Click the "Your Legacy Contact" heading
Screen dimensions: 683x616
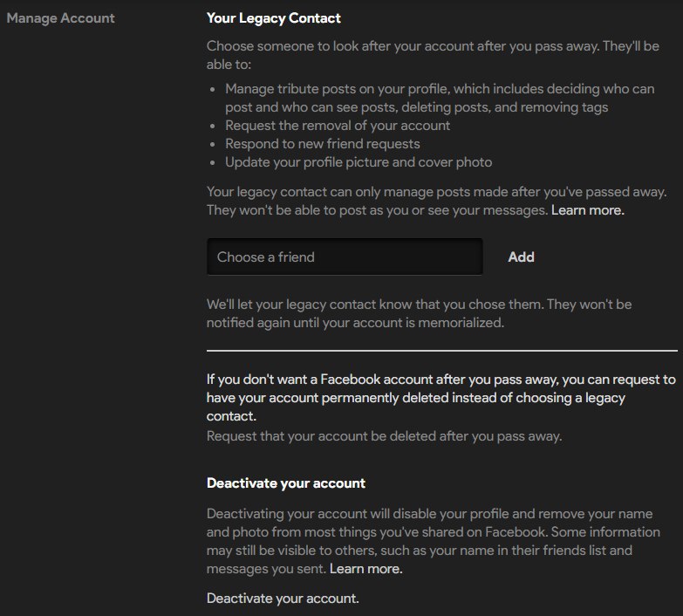tap(274, 17)
